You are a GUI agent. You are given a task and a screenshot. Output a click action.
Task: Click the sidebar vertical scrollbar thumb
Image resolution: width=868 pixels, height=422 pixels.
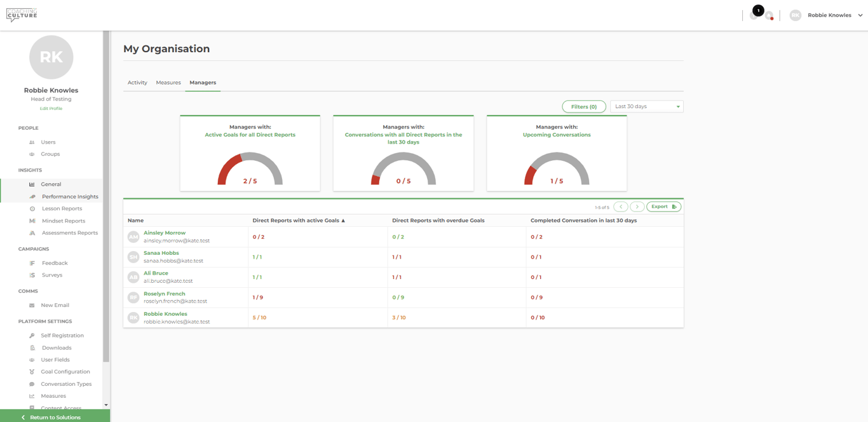tap(106, 197)
